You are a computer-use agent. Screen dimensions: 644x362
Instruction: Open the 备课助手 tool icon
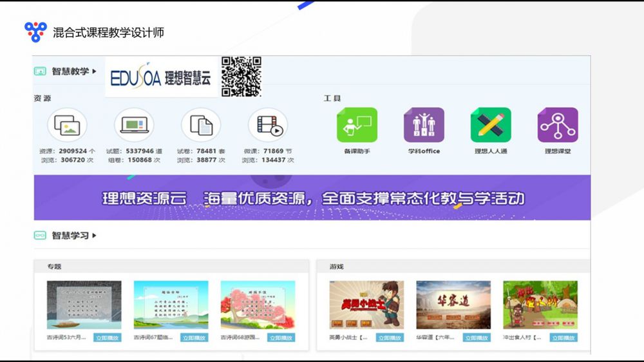357,125
